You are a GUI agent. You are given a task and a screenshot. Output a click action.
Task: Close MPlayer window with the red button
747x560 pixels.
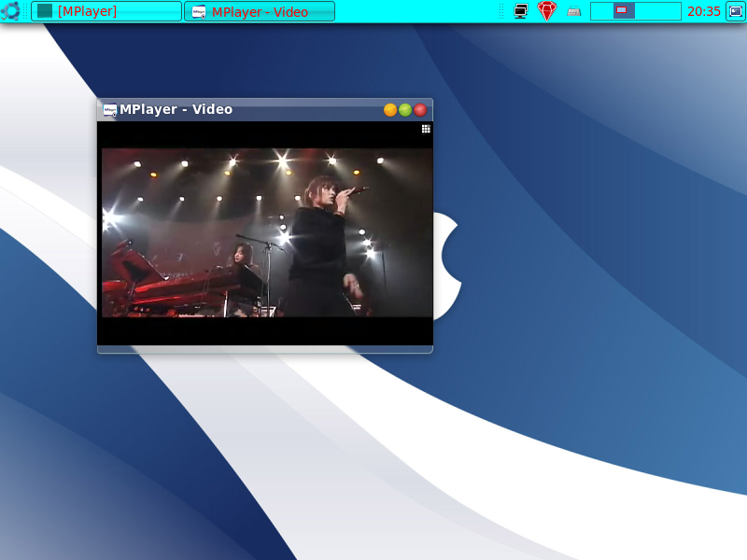(420, 110)
